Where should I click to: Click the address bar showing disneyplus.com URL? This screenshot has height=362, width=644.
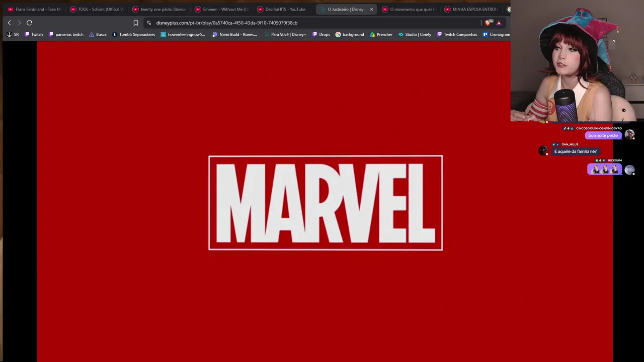pos(312,23)
